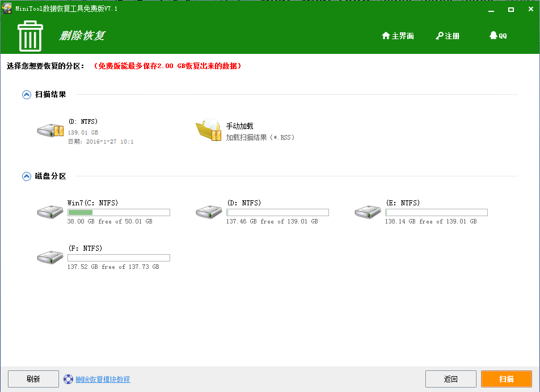
Task: Click the C: drive usage bar
Action: [x=119, y=213]
